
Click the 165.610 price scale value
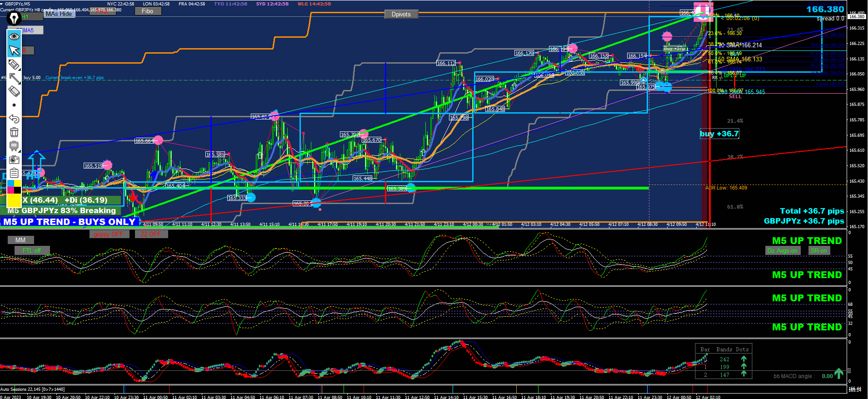click(x=857, y=150)
